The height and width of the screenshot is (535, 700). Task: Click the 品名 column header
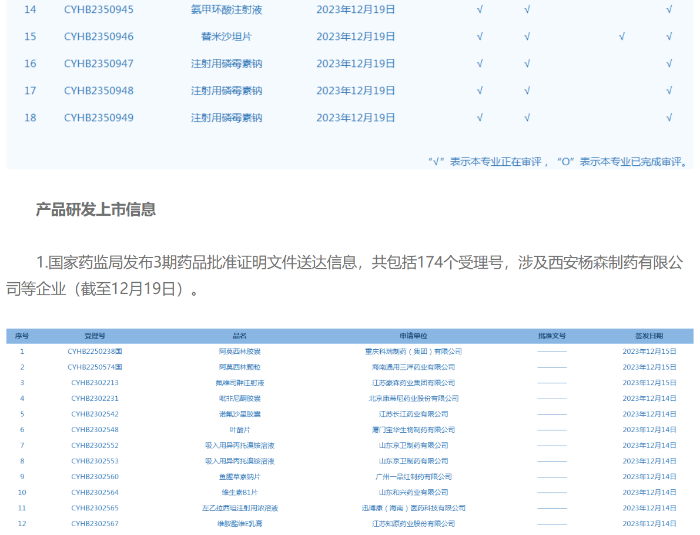tap(239, 336)
